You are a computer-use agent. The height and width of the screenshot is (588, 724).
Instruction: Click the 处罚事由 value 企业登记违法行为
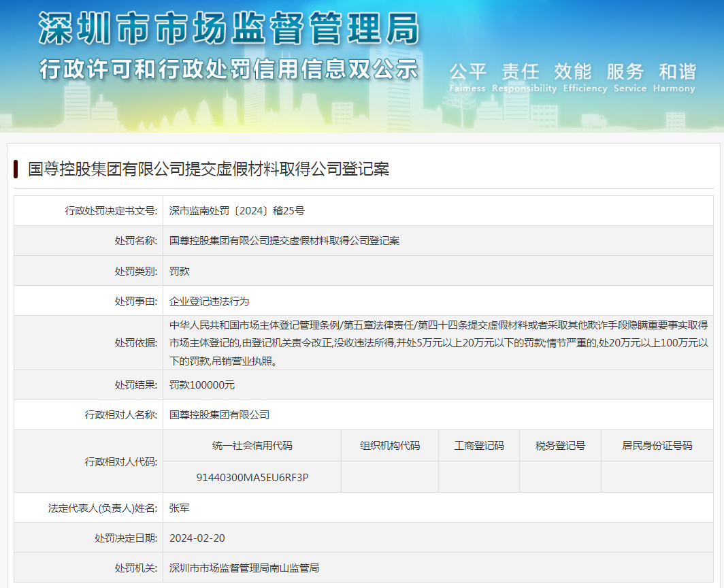pos(210,301)
